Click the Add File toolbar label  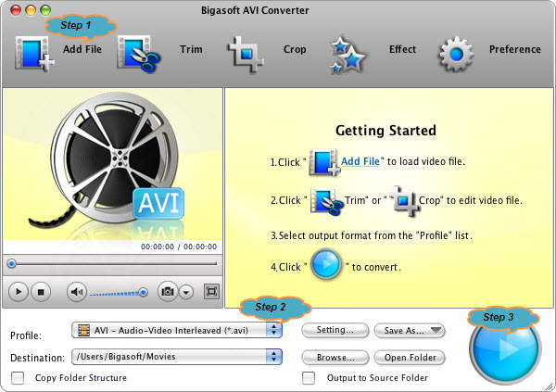point(82,49)
